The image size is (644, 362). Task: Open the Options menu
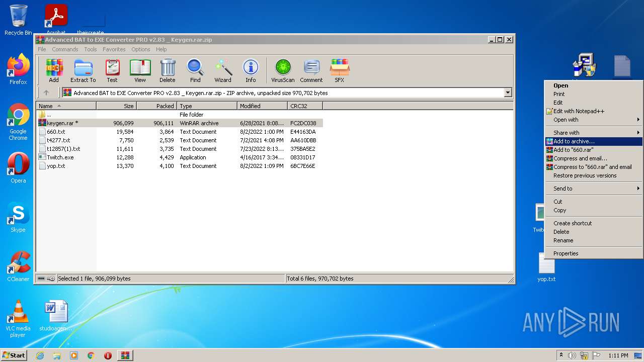tap(141, 49)
